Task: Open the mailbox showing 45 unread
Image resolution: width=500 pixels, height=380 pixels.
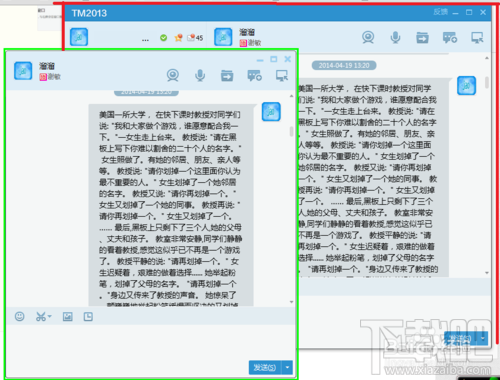Action: point(195,38)
